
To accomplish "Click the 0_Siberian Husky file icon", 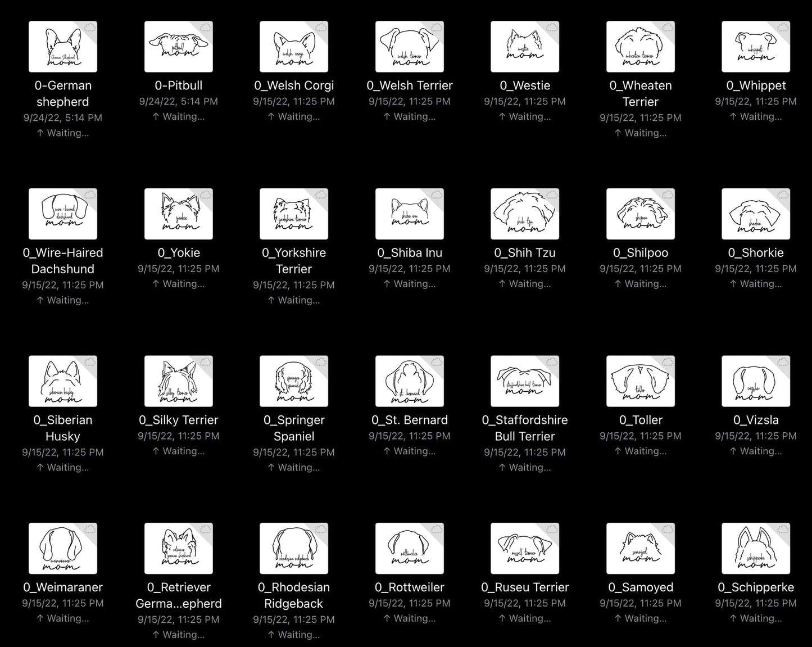I will click(63, 381).
